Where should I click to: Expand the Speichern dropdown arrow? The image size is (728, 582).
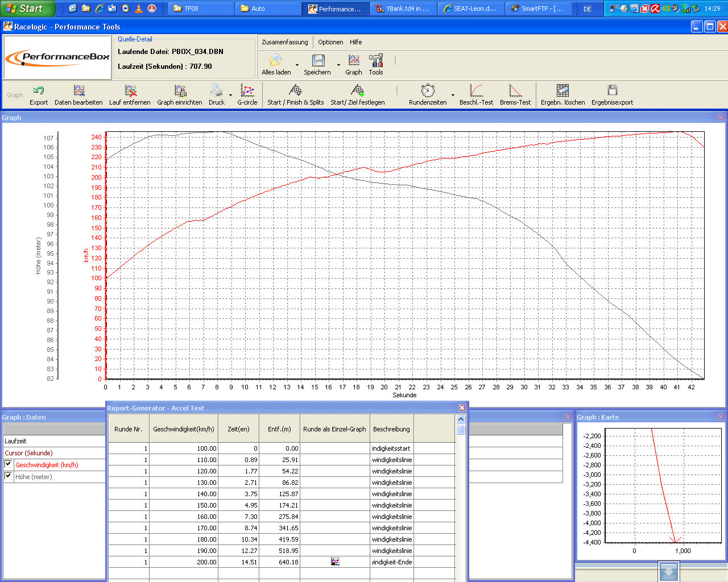click(x=338, y=65)
